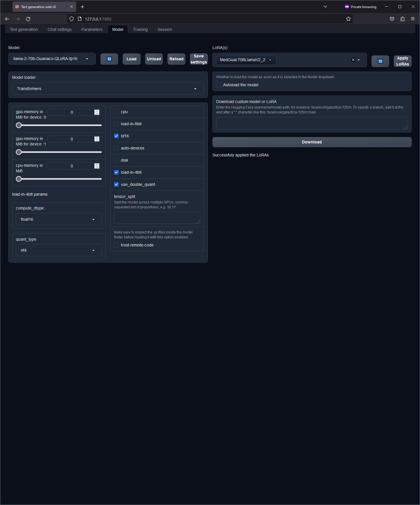Check Autoload the model
Image resolution: width=420 pixels, height=505 pixels.
click(x=219, y=85)
